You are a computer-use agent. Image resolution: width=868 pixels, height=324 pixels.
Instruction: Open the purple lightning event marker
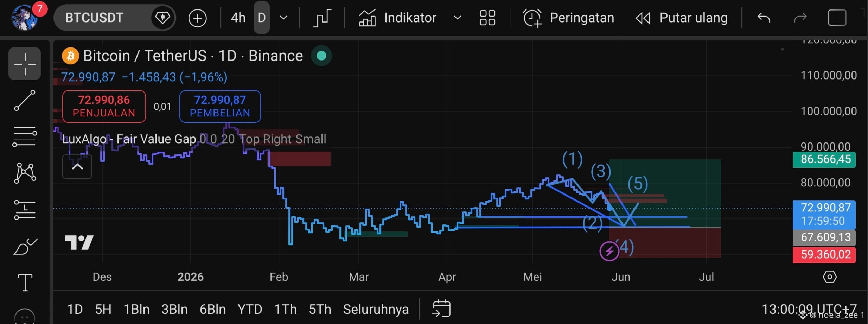[609, 251]
